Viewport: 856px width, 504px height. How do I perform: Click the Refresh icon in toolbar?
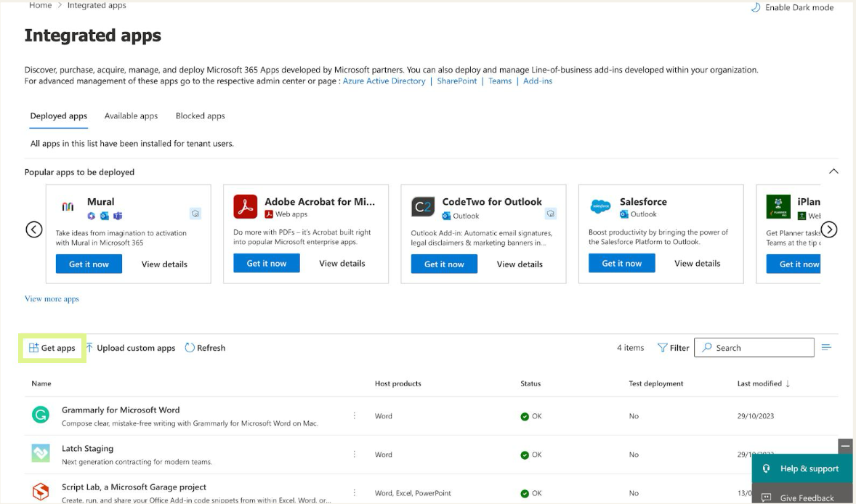click(x=190, y=348)
